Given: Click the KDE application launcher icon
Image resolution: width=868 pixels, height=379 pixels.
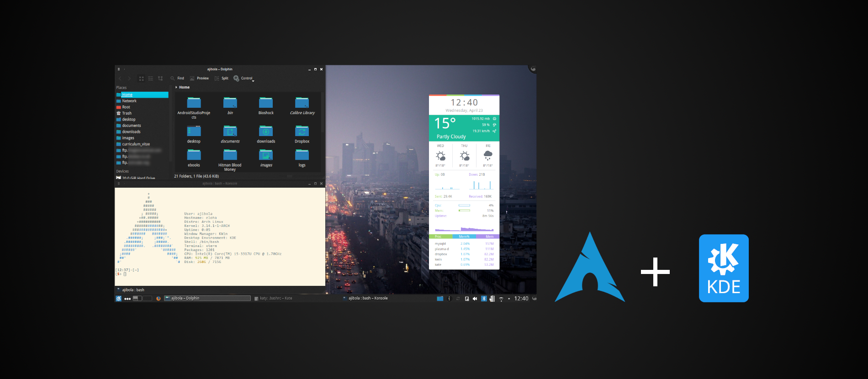Looking at the screenshot, I should point(119,299).
